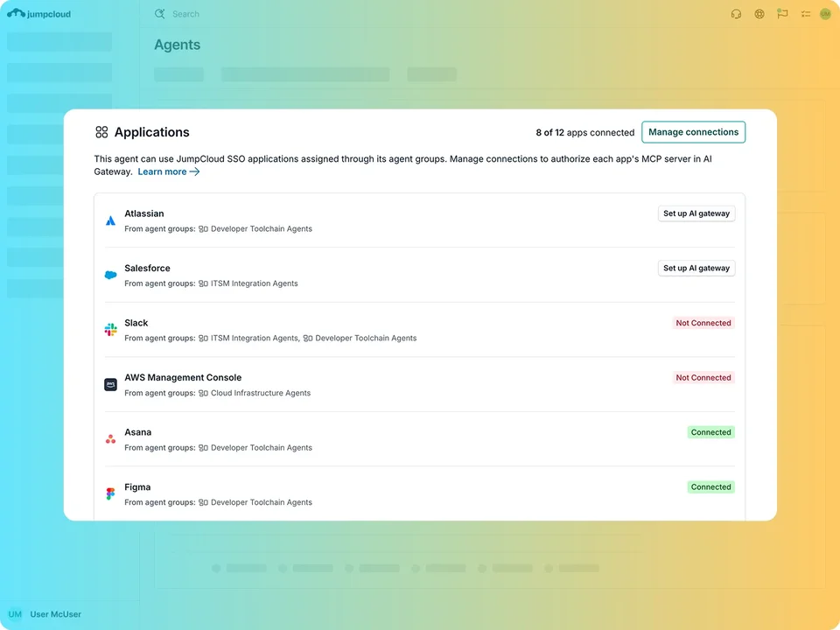Click the Figma app icon
This screenshot has width=840, height=630.
pos(110,493)
